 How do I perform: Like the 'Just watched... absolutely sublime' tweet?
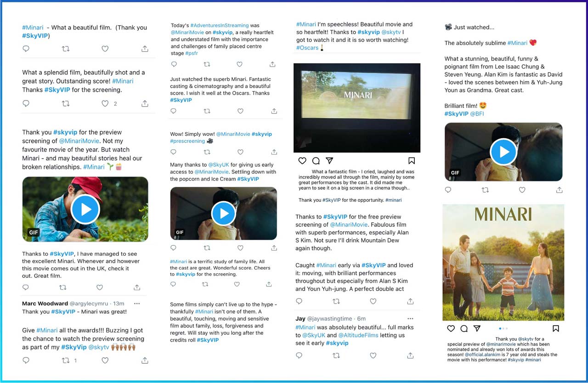click(x=522, y=190)
